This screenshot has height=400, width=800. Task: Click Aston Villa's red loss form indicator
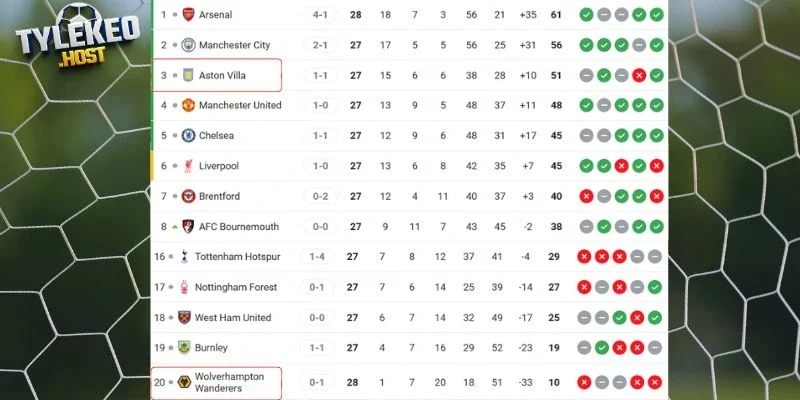(638, 75)
